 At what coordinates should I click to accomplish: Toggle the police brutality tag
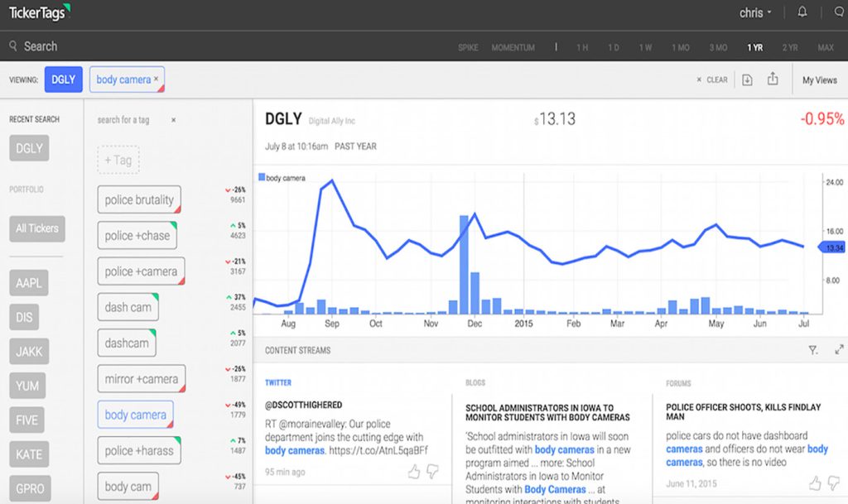point(139,200)
